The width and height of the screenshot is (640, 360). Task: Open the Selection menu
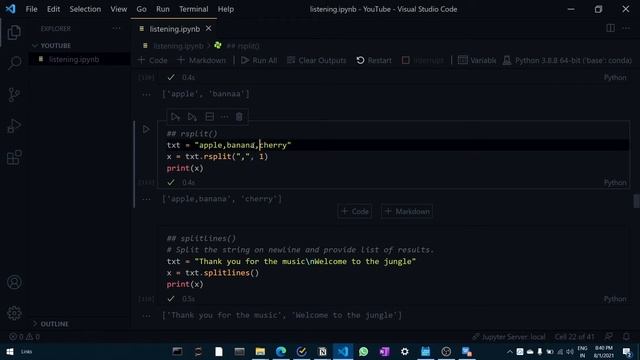point(85,9)
